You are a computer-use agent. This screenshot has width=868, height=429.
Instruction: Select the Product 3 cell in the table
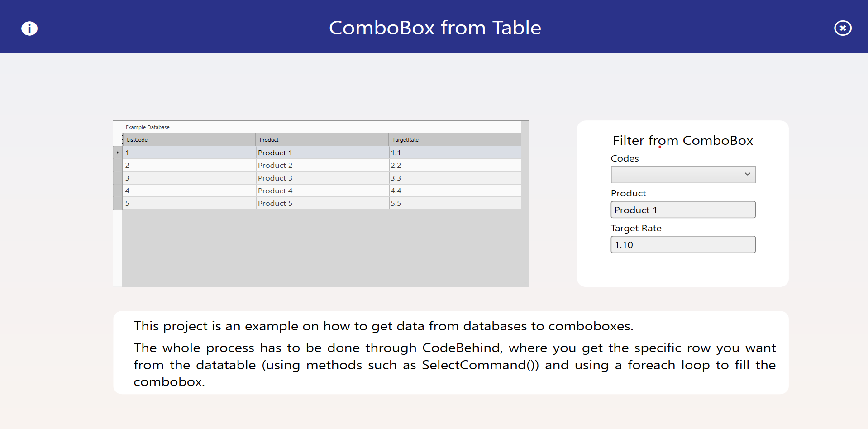coord(321,178)
